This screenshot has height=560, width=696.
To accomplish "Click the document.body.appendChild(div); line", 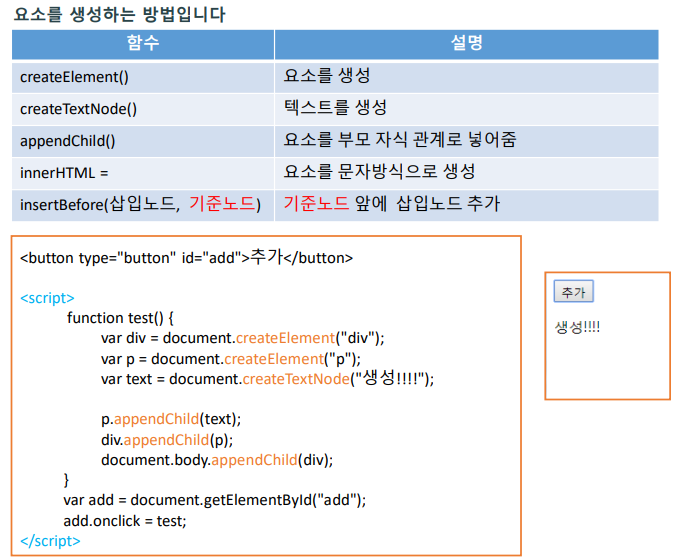I will click(217, 460).
